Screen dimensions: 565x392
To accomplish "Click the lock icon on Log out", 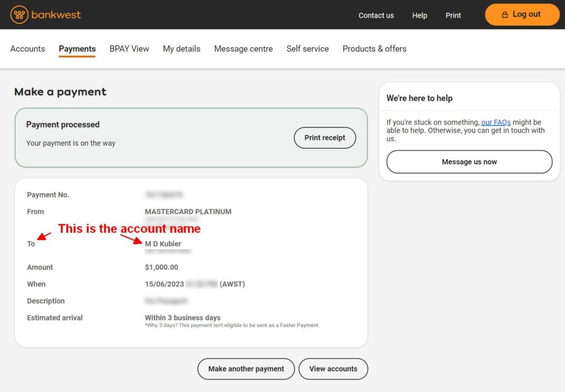I will (x=505, y=15).
